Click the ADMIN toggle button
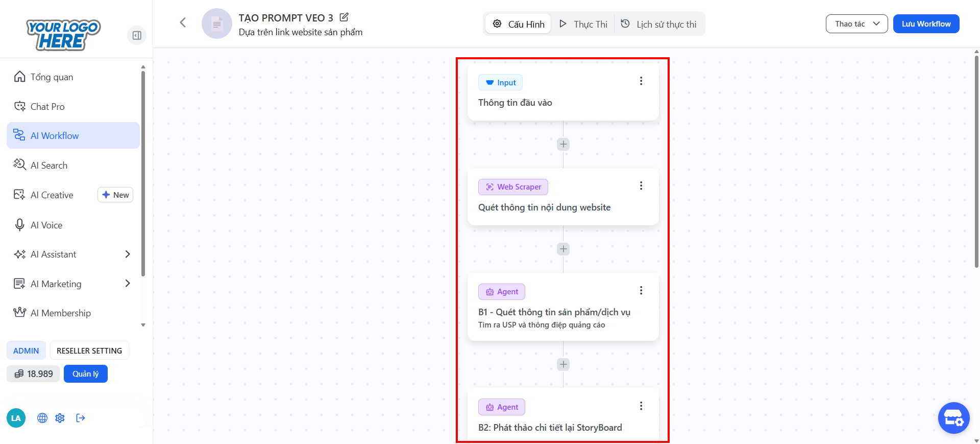Viewport: 980px width, 444px height. point(26,350)
